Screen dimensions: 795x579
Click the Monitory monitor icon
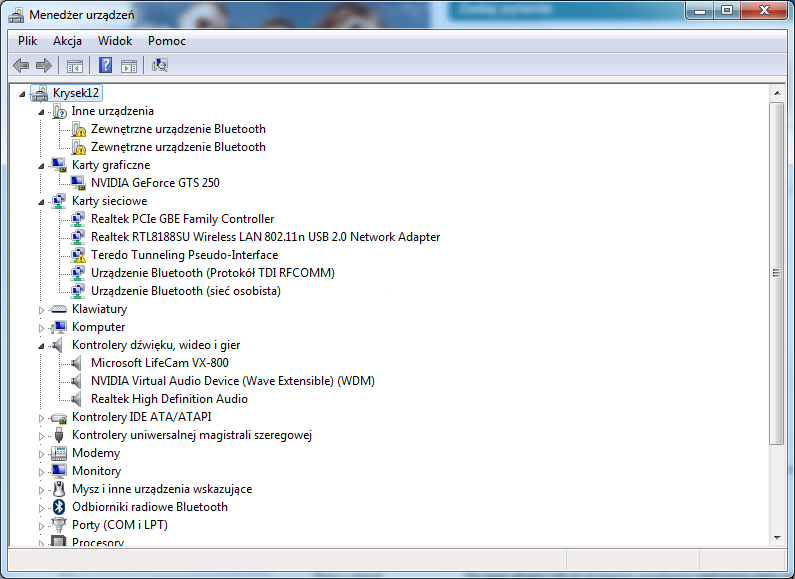(59, 471)
